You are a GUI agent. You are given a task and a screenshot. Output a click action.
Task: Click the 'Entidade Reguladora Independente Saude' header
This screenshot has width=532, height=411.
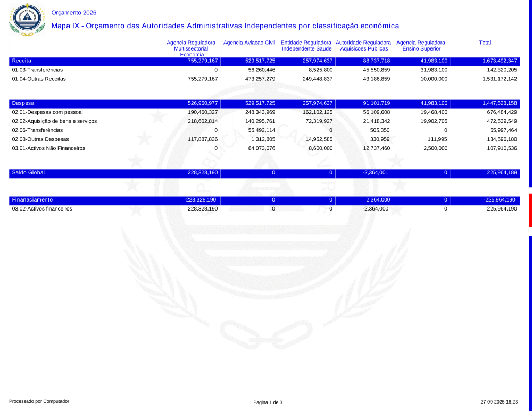point(306,46)
